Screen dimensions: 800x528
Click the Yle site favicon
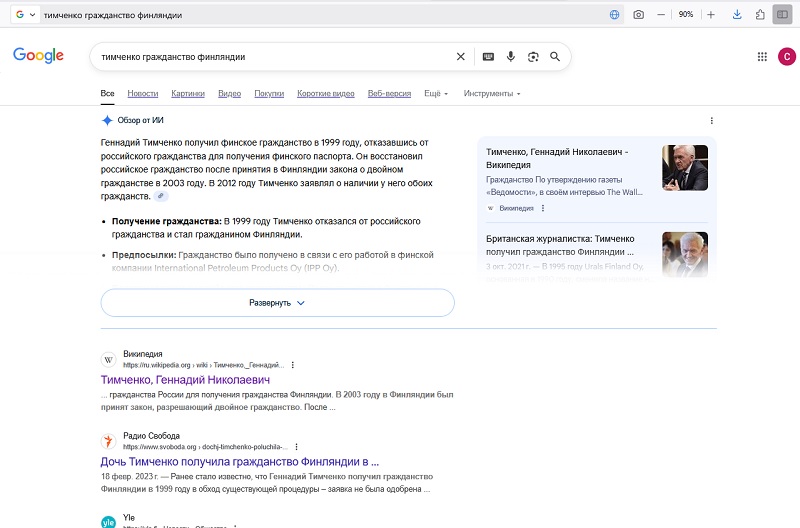coord(108,522)
